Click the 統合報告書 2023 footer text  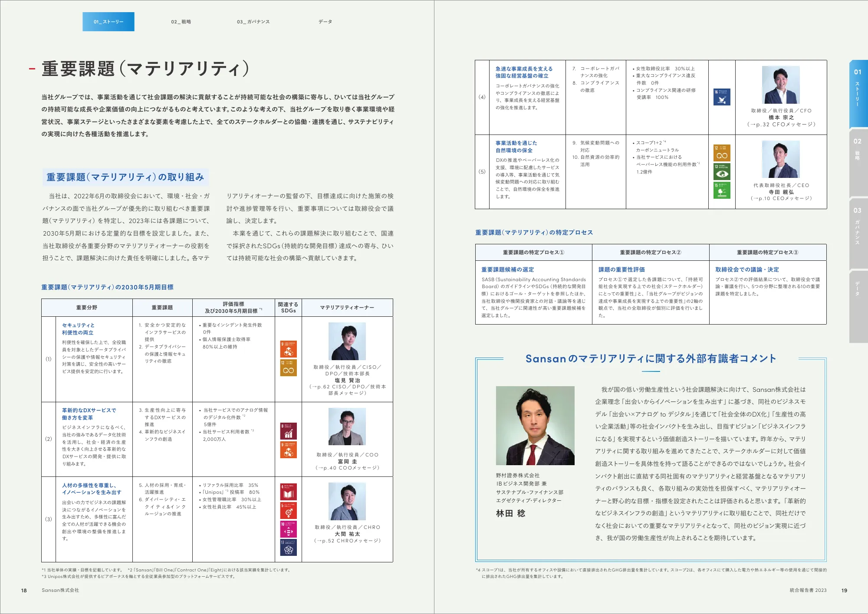tap(808, 590)
